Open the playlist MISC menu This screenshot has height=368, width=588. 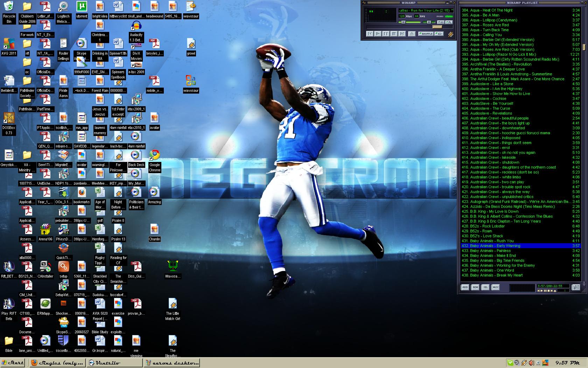[496, 287]
